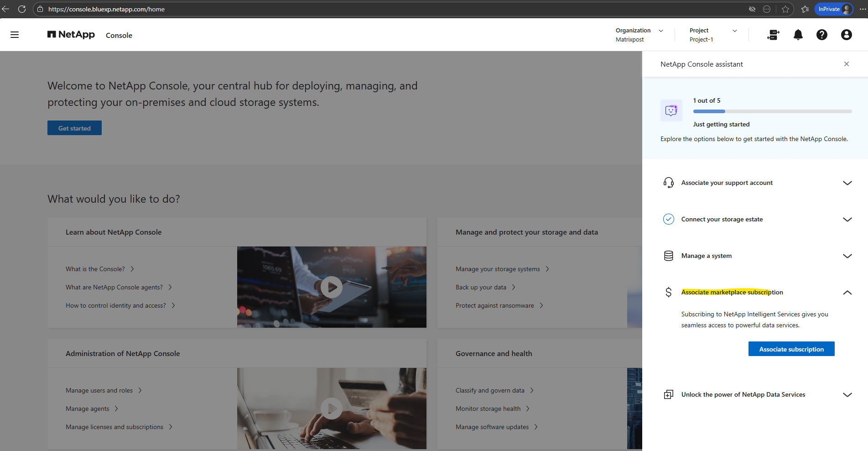This screenshot has width=868, height=451.
Task: Click the Data Services plus-box icon
Action: point(669,394)
